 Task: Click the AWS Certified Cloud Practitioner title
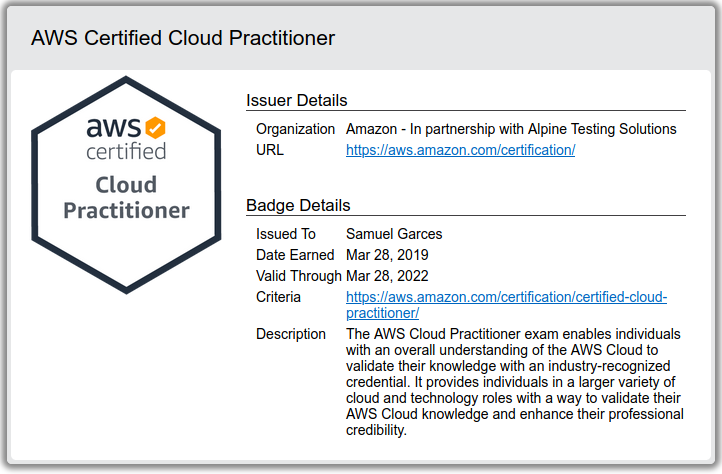coord(183,38)
